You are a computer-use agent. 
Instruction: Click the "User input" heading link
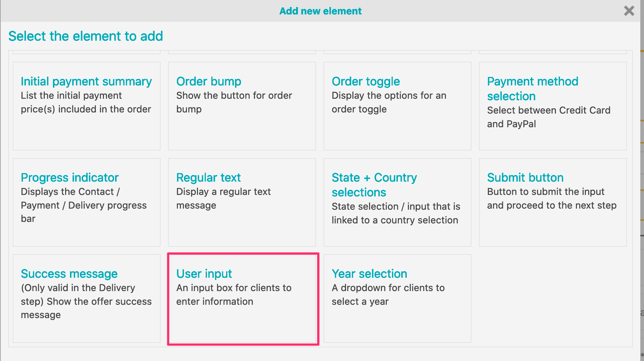204,274
